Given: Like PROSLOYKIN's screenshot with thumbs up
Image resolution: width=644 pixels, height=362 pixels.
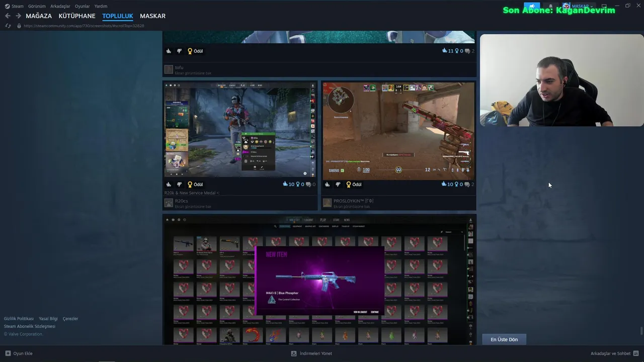Looking at the screenshot, I should (x=328, y=185).
